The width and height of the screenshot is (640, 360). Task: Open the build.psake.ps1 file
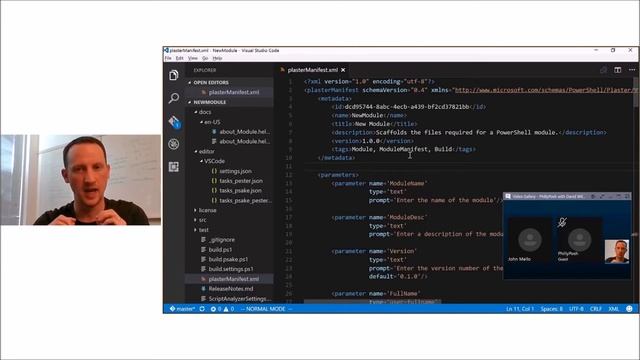pyautogui.click(x=228, y=259)
